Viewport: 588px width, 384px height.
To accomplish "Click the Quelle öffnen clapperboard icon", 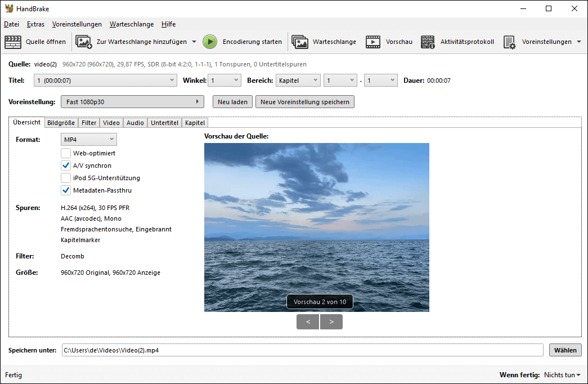I will pyautogui.click(x=13, y=42).
